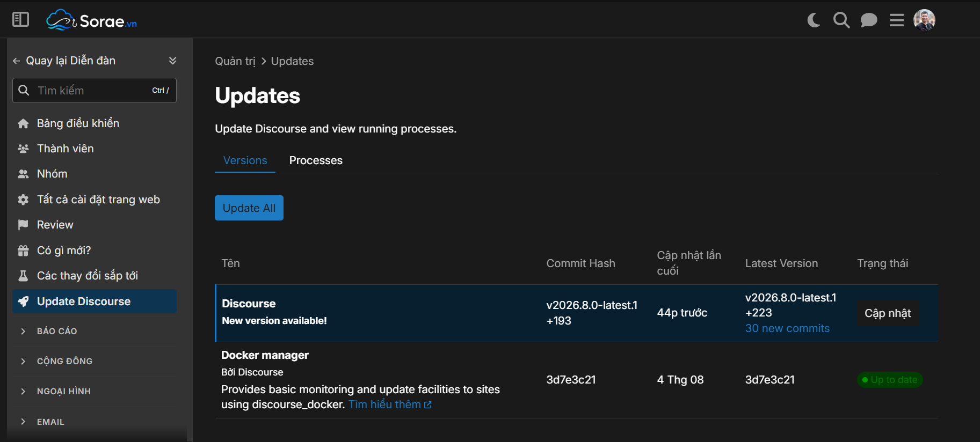Click the flag icon for Review
The width and height of the screenshot is (980, 442).
pos(23,225)
